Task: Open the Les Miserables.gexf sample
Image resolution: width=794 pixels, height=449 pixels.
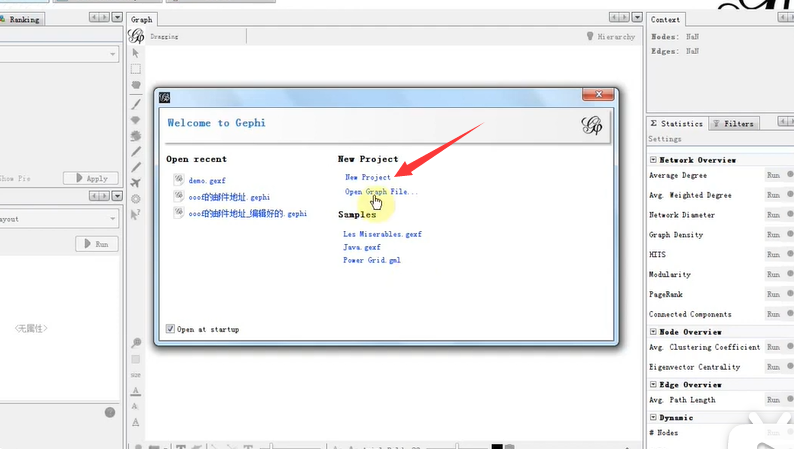Action: click(x=382, y=234)
